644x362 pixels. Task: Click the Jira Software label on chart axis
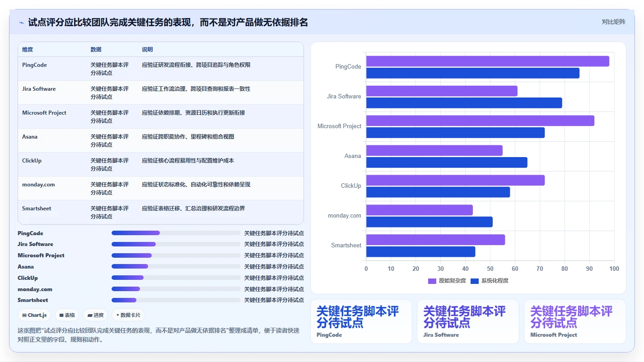344,97
